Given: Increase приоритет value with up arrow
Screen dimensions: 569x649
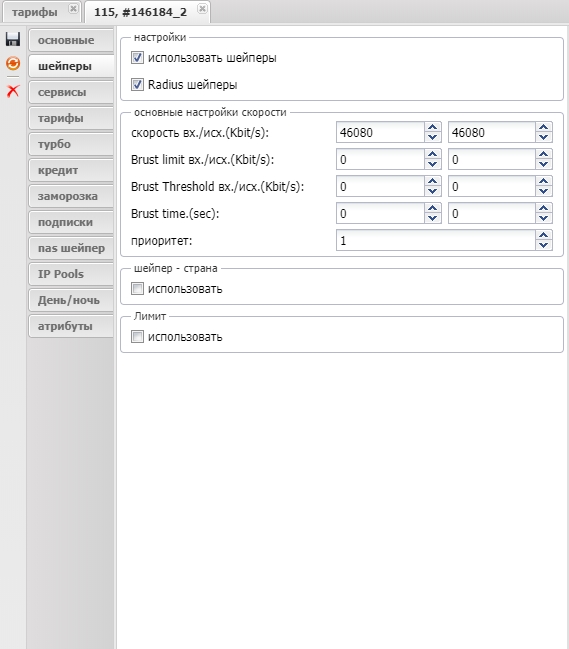Looking at the screenshot, I should click(543, 236).
